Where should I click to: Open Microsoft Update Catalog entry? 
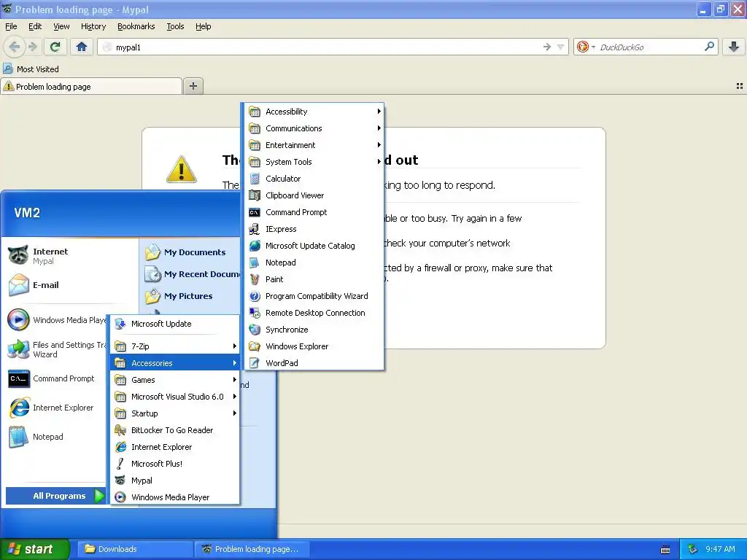tap(314, 246)
